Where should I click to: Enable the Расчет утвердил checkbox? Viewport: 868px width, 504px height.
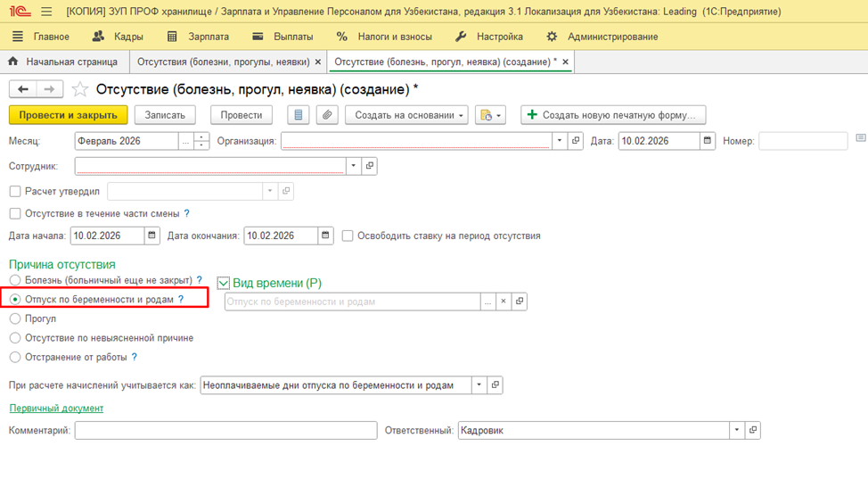(x=15, y=191)
